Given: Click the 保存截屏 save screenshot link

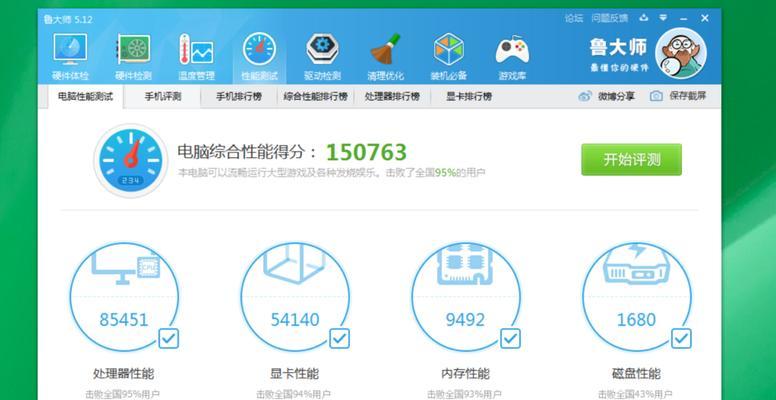Looking at the screenshot, I should pyautogui.click(x=688, y=96).
